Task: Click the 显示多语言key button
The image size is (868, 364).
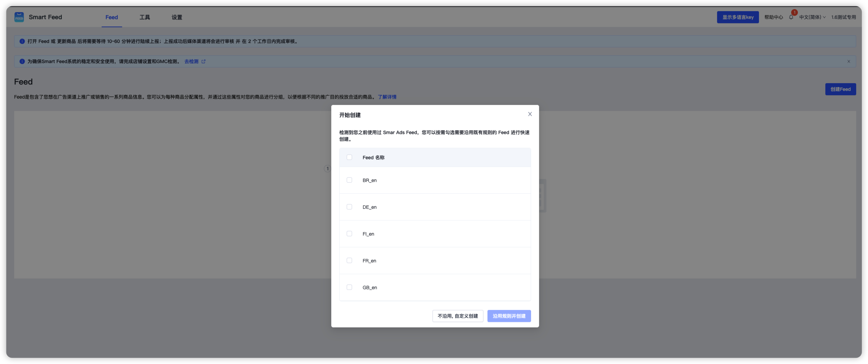Action: [x=738, y=17]
